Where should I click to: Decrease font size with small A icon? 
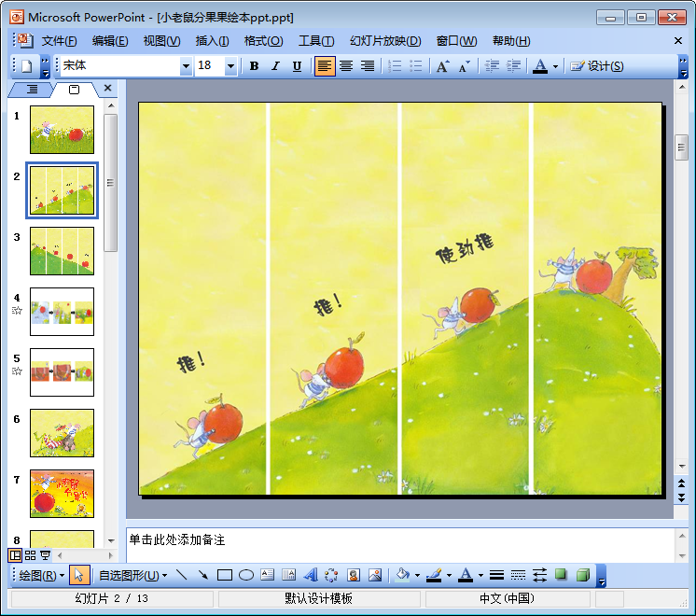coord(465,66)
